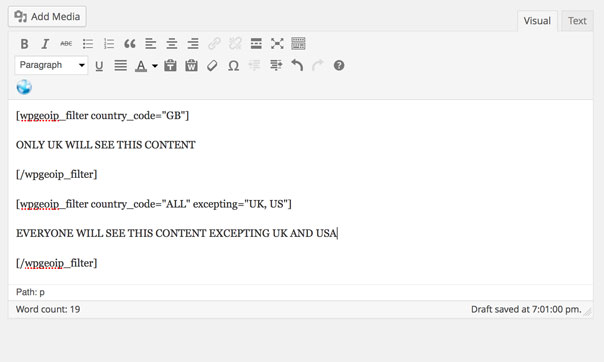This screenshot has height=362, width=604.
Task: Click the remove link icon
Action: pos(235,44)
